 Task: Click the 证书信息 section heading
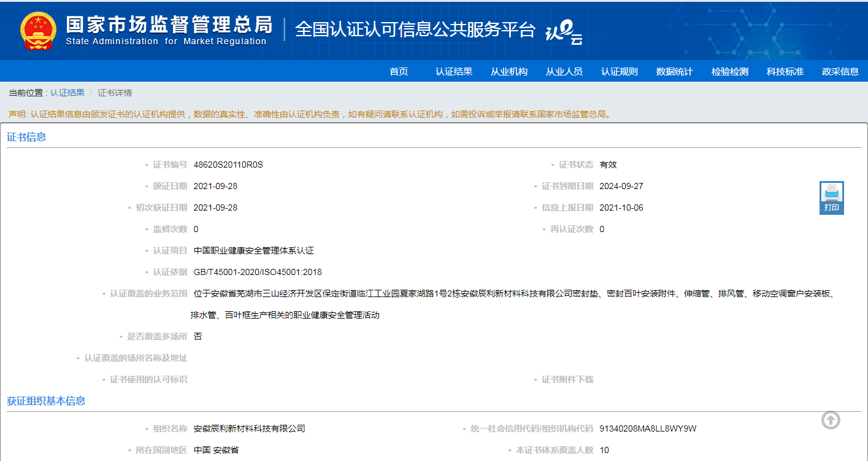[x=26, y=137]
